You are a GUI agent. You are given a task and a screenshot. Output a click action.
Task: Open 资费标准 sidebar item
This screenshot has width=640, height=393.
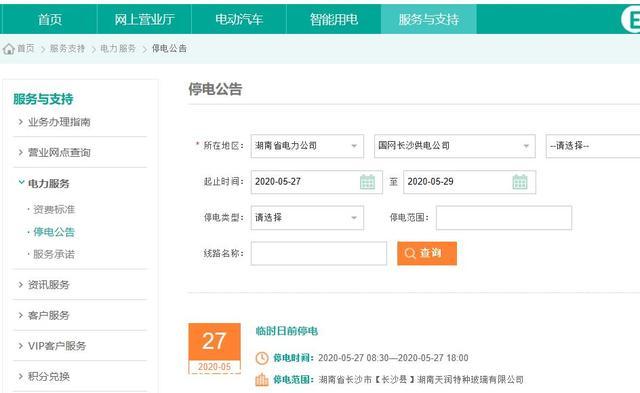[x=54, y=209]
